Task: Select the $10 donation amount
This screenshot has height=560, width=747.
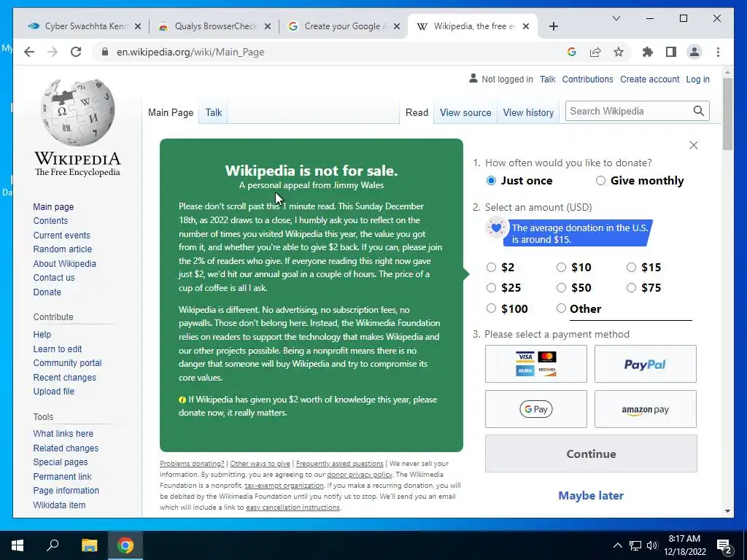Action: point(561,267)
